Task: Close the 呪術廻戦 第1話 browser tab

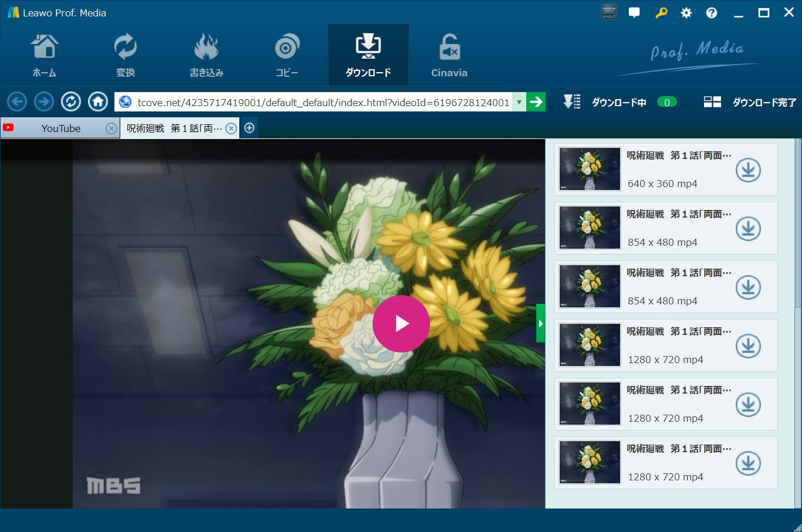Action: tap(232, 128)
